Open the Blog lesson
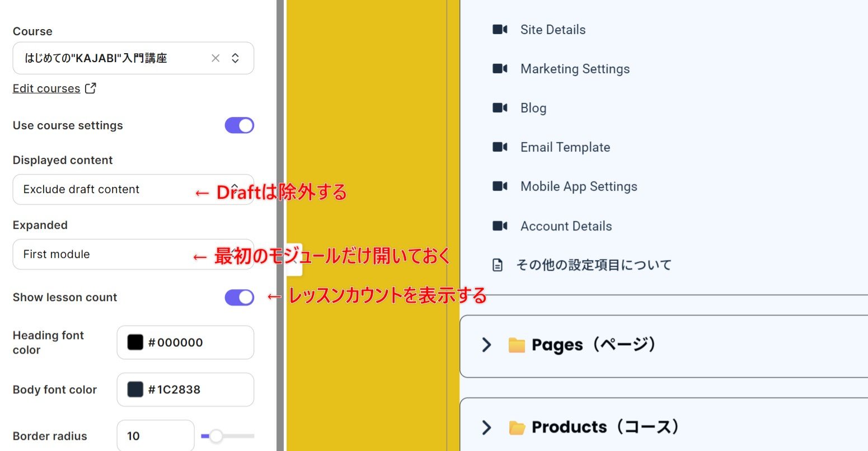 pyautogui.click(x=533, y=108)
